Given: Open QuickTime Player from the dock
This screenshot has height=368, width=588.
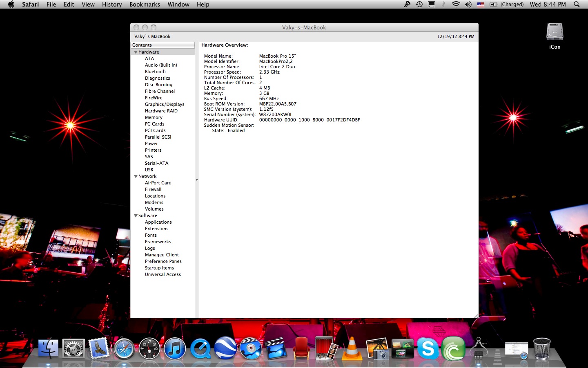Looking at the screenshot, I should click(x=200, y=349).
